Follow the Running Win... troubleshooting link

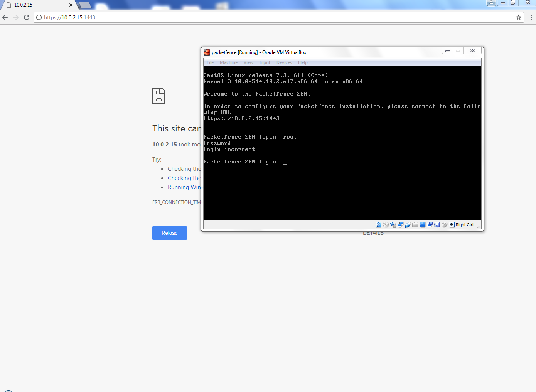click(x=184, y=187)
